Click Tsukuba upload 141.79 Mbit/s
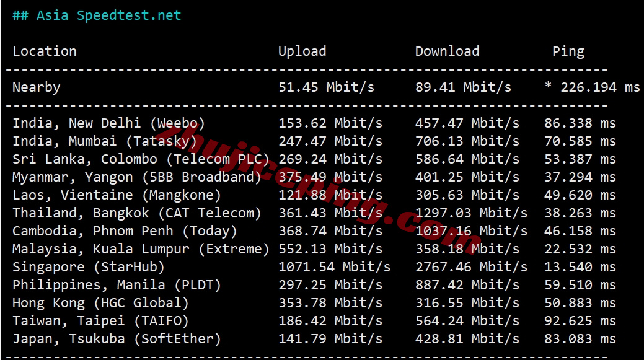This screenshot has width=644, height=360. click(x=330, y=339)
